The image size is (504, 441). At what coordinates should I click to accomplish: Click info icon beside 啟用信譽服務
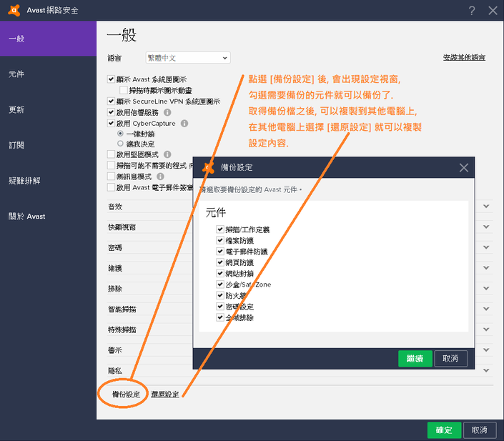[167, 112]
